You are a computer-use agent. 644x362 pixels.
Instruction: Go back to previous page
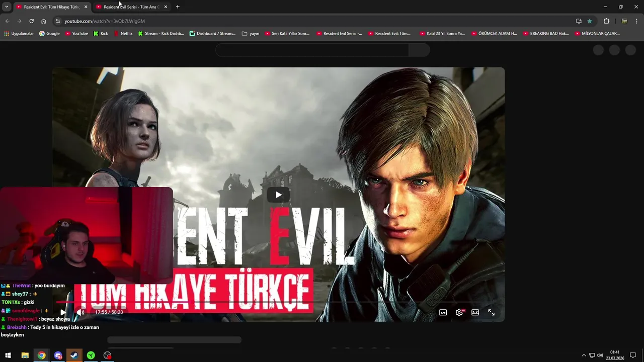[x=7, y=21]
